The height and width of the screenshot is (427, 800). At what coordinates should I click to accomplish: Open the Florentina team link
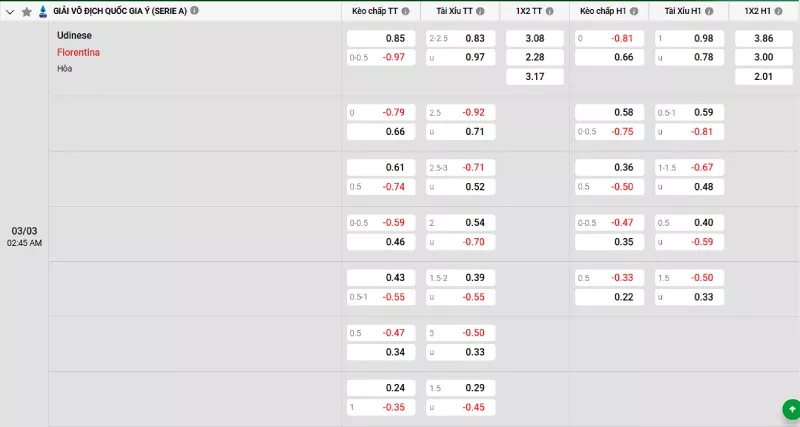tap(78, 52)
